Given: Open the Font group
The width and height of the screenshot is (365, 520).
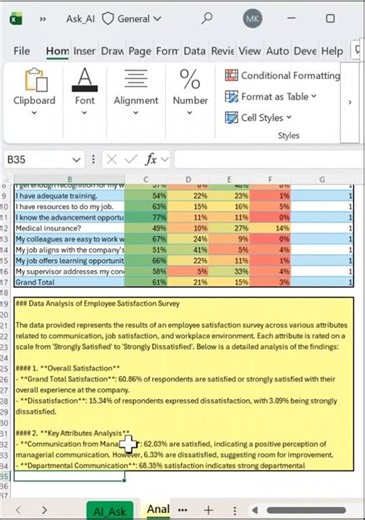Looking at the screenshot, I should (x=85, y=91).
